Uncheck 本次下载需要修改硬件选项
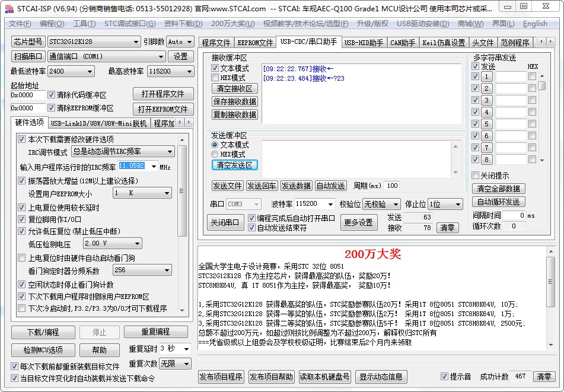The image size is (564, 392). pos(21,139)
